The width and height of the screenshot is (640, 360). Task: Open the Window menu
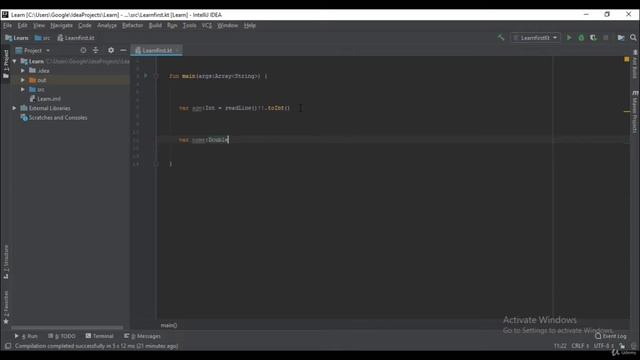pos(227,25)
